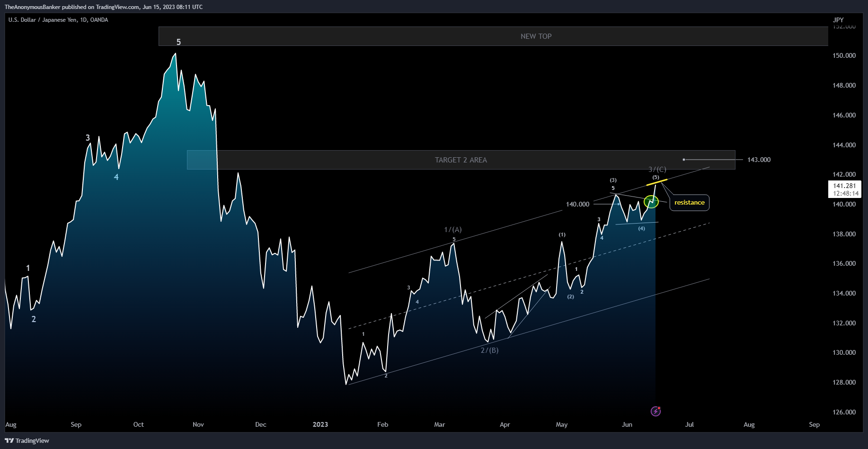Screen dimensions: 868x449
Task: Select the 140.000 horizontal level label
Action: [x=577, y=204]
